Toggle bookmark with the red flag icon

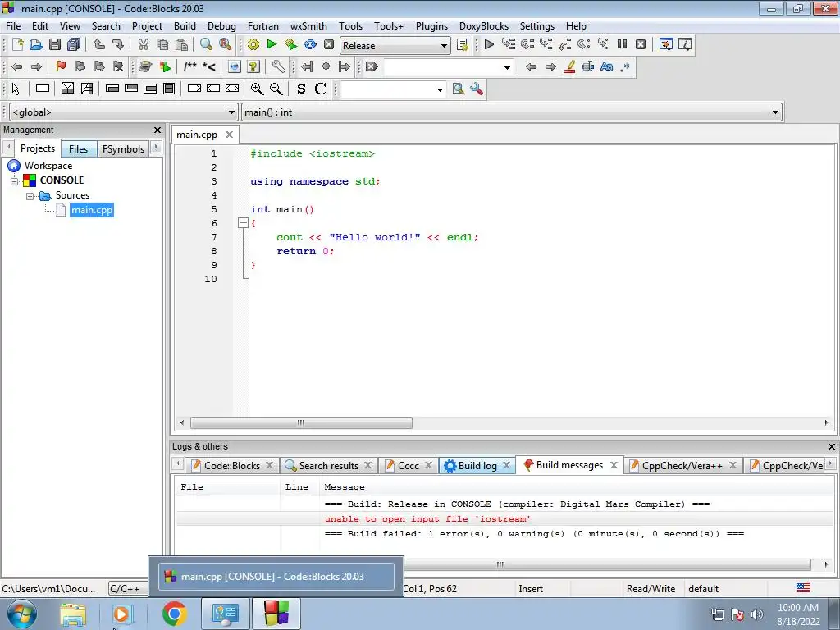point(61,66)
